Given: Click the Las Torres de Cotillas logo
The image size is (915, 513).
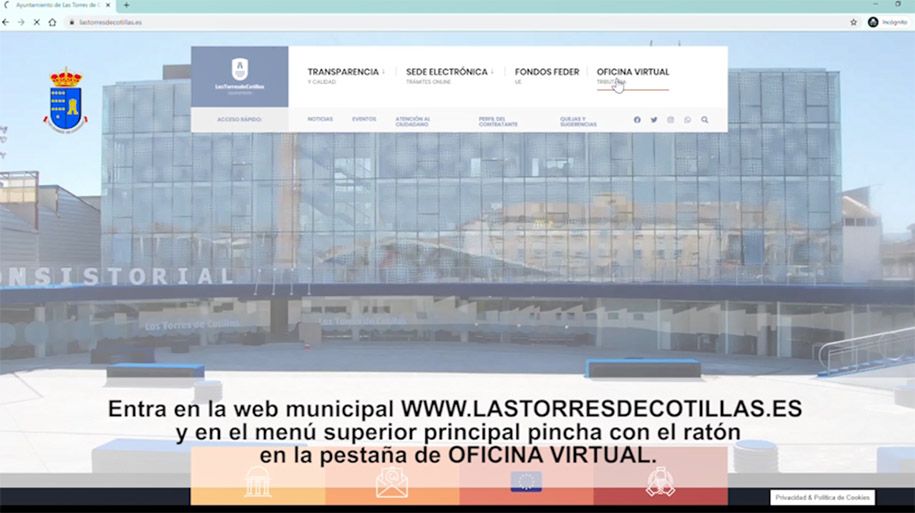Looking at the screenshot, I should 239,76.
